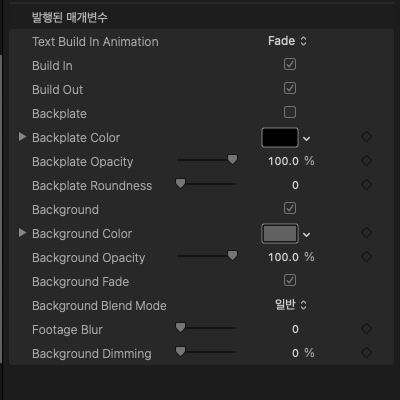Viewport: 400px width, 400px height.
Task: Click Footage Blur value 0
Action: pyautogui.click(x=295, y=329)
